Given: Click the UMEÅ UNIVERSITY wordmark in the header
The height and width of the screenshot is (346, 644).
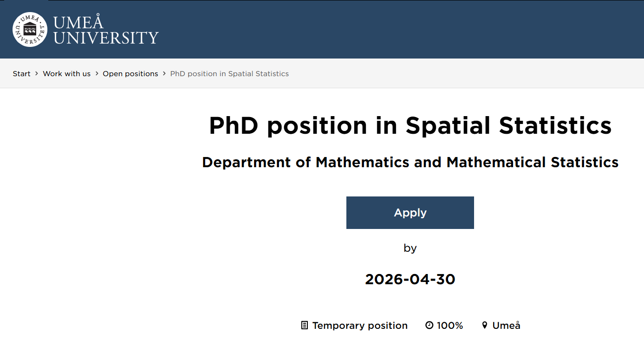Looking at the screenshot, I should tap(106, 29).
